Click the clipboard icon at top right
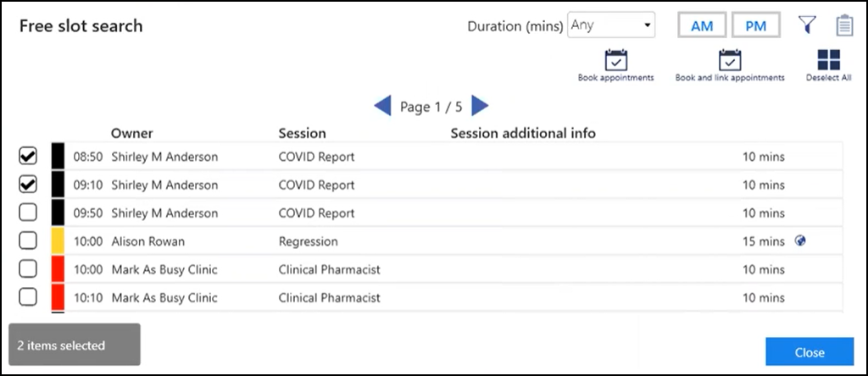868x376 pixels. [844, 26]
